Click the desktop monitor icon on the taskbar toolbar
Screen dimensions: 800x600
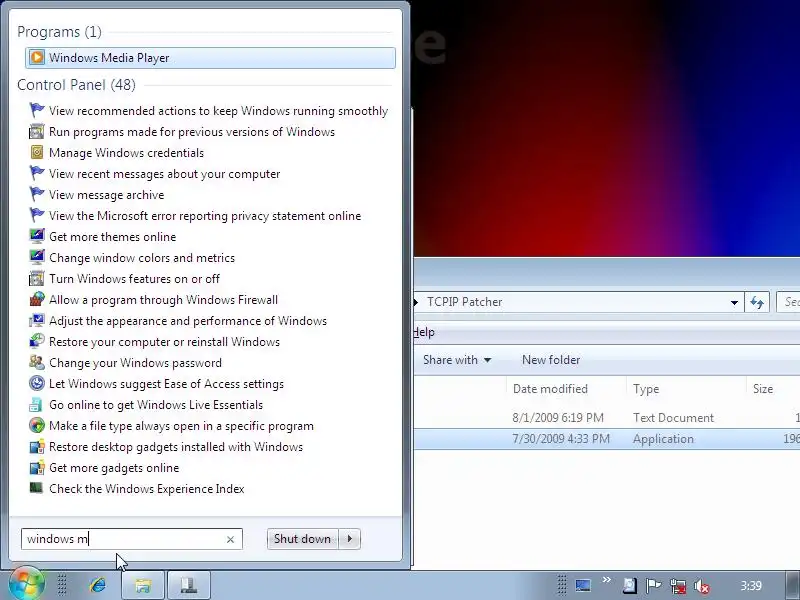click(583, 585)
